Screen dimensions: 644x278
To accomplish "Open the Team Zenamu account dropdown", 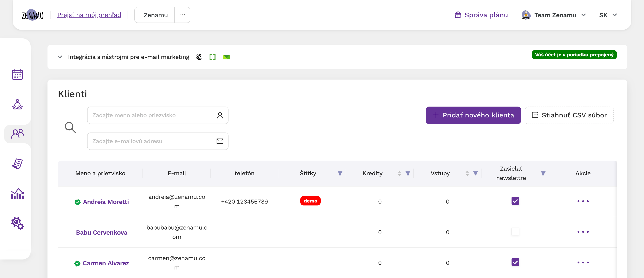I will pyautogui.click(x=584, y=15).
